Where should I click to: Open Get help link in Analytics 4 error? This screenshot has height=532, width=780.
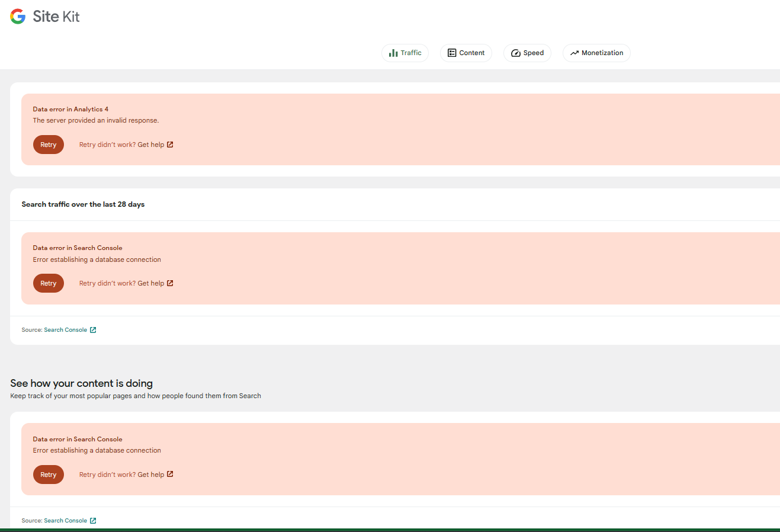[x=150, y=145]
